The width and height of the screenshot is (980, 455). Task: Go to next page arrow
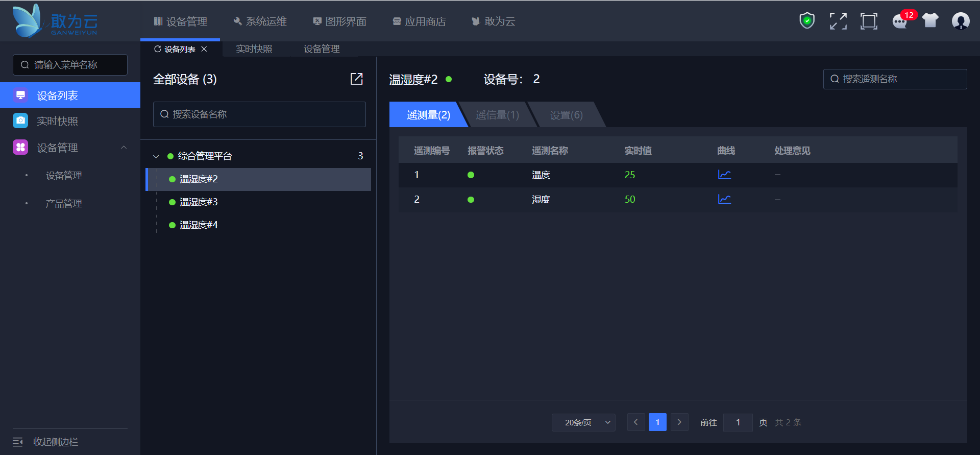679,422
